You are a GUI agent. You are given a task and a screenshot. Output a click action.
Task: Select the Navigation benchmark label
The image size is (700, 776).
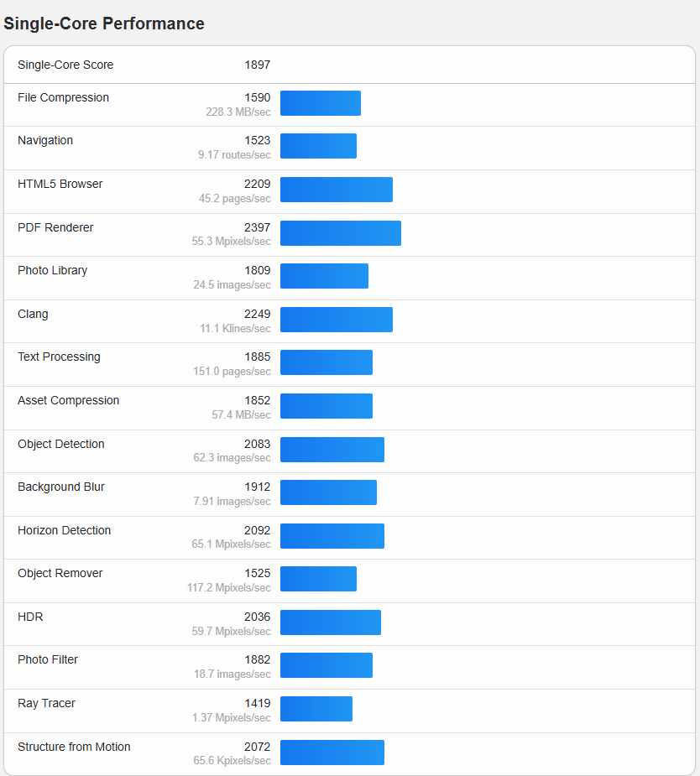point(45,140)
